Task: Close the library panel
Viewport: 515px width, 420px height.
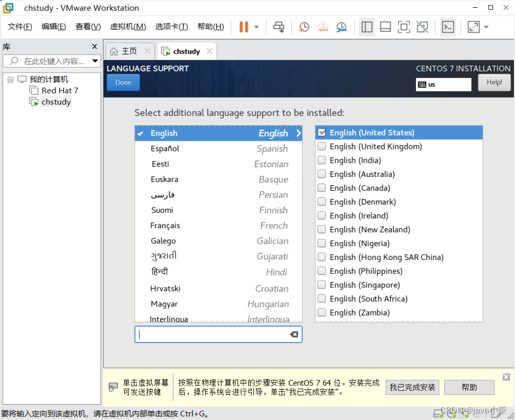Action: point(95,47)
